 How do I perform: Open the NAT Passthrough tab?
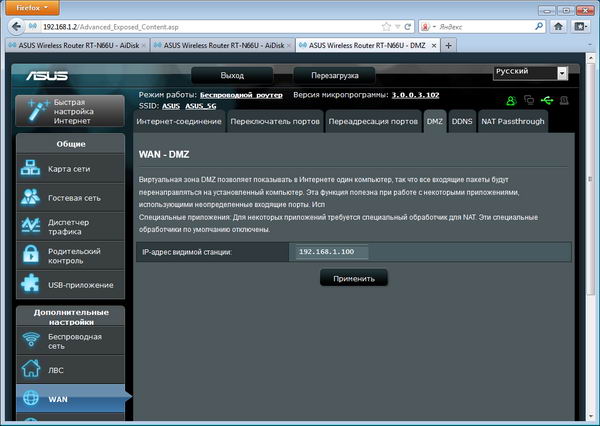tap(513, 121)
